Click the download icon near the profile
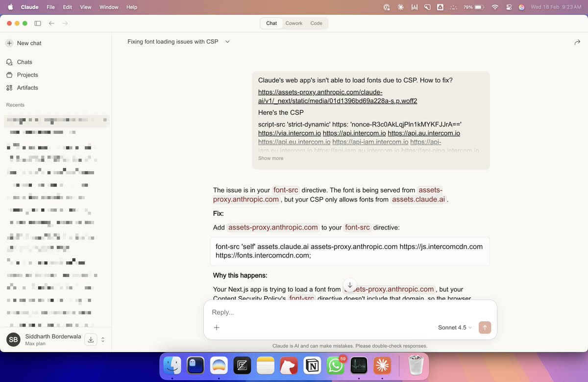588x382 pixels. pyautogui.click(x=91, y=339)
